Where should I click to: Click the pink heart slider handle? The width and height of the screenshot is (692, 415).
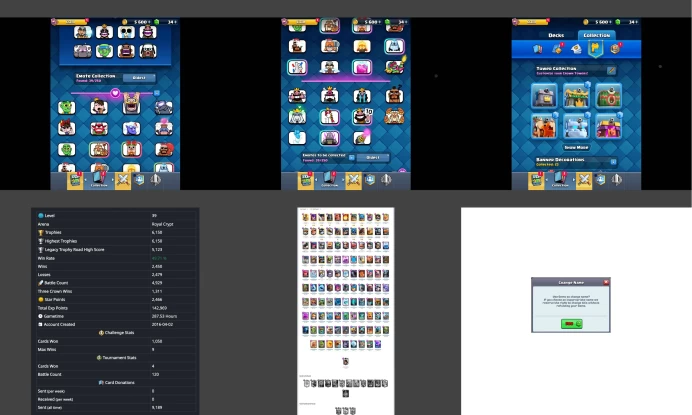click(x=115, y=93)
